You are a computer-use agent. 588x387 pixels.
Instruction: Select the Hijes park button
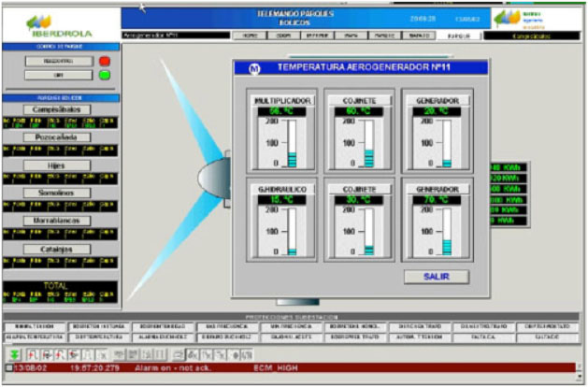[x=57, y=165]
